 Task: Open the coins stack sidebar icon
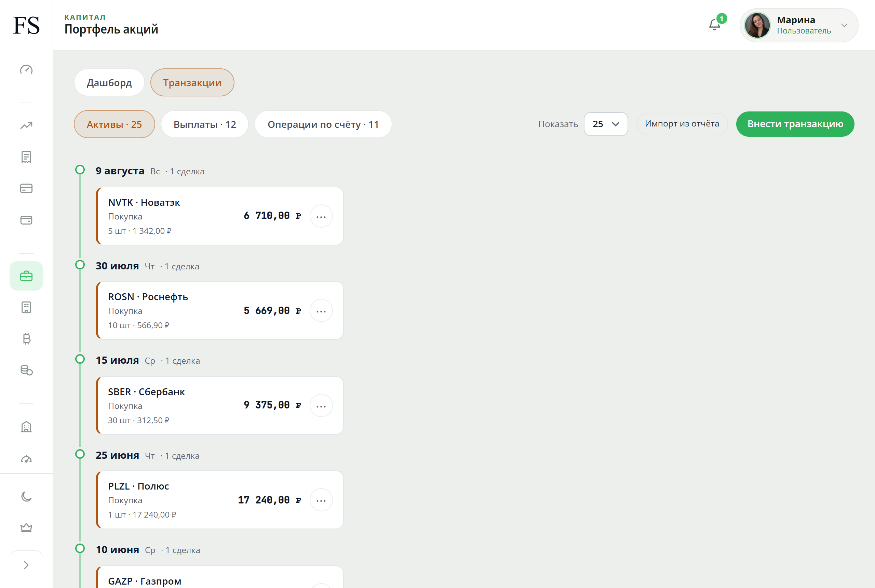[26, 370]
